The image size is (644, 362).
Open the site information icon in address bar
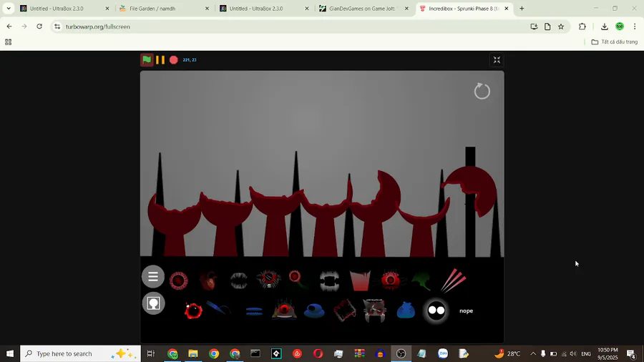click(57, 26)
